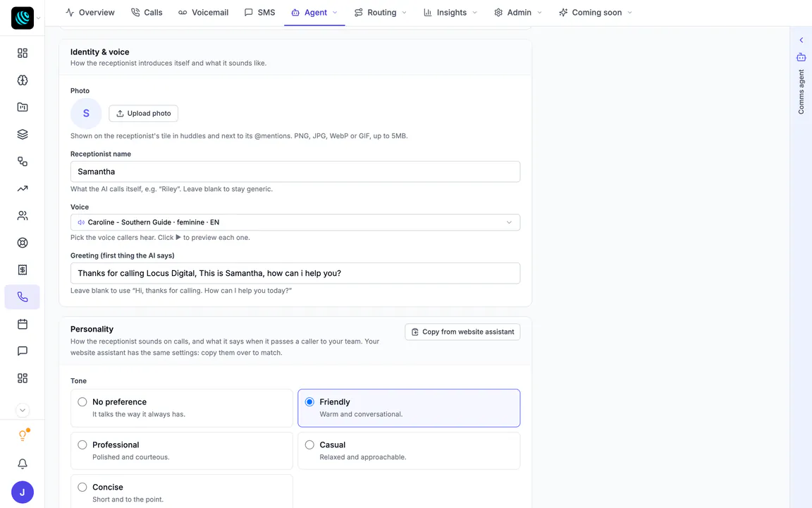Viewport: 812px width, 508px height.
Task: Click the Greeting text input field
Action: 295,273
